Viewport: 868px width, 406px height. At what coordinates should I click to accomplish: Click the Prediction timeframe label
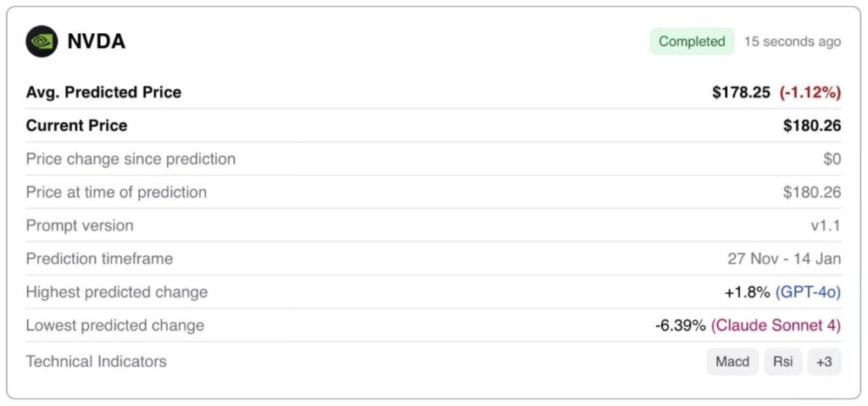tap(99, 259)
